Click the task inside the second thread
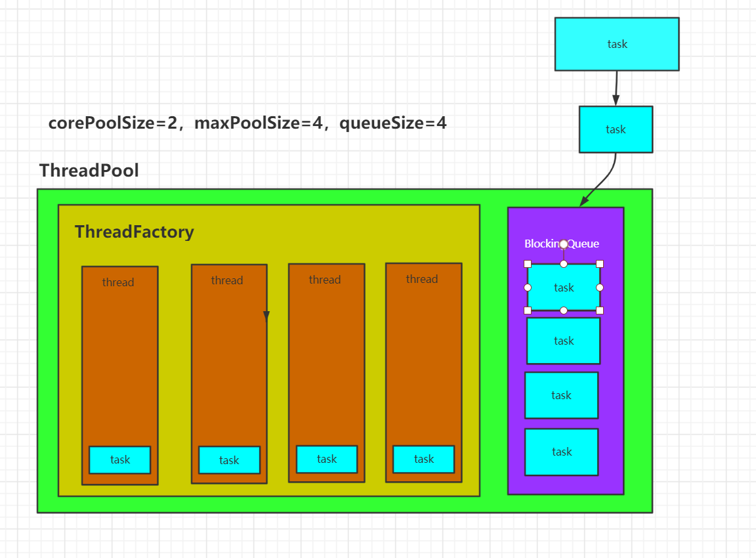Image resolution: width=756 pixels, height=558 pixels. tap(229, 460)
